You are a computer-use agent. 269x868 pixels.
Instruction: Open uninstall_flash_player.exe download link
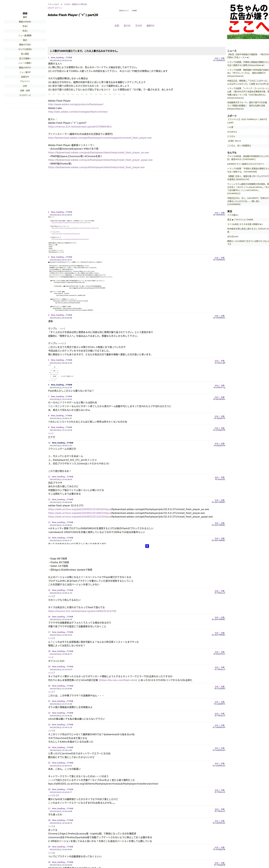[100, 138]
